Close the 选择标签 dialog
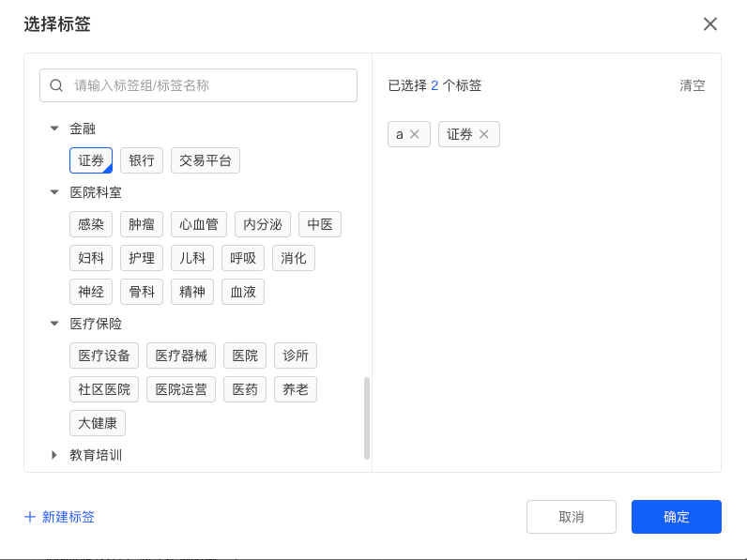The height and width of the screenshot is (560, 747). coord(710,24)
